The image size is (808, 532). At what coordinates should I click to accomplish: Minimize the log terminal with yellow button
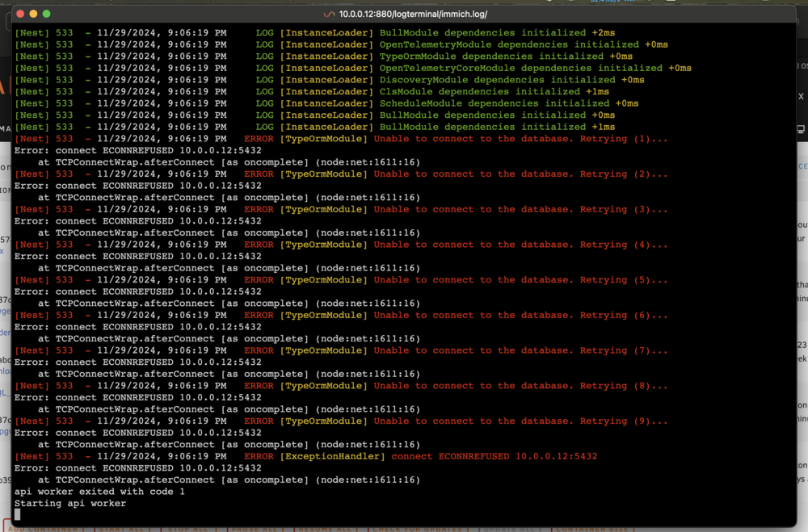(33, 14)
